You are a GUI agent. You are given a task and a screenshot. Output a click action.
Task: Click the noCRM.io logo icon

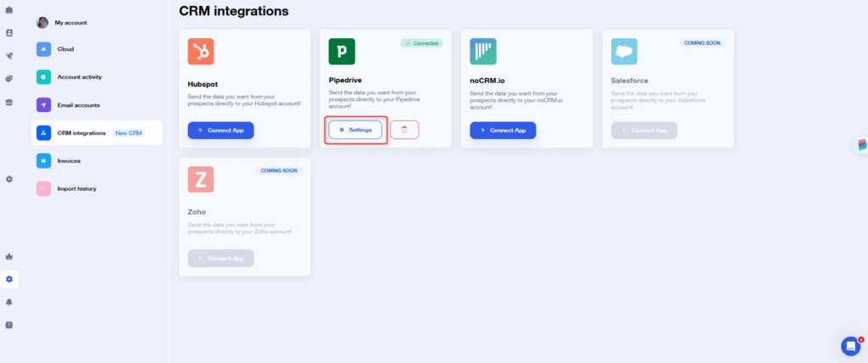click(483, 52)
